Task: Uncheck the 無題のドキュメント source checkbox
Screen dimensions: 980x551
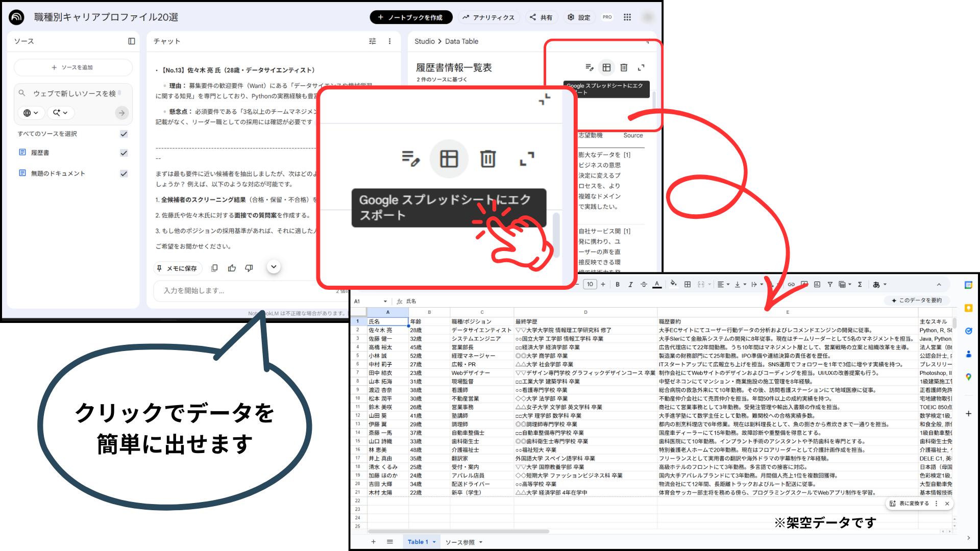Action: pos(124,173)
